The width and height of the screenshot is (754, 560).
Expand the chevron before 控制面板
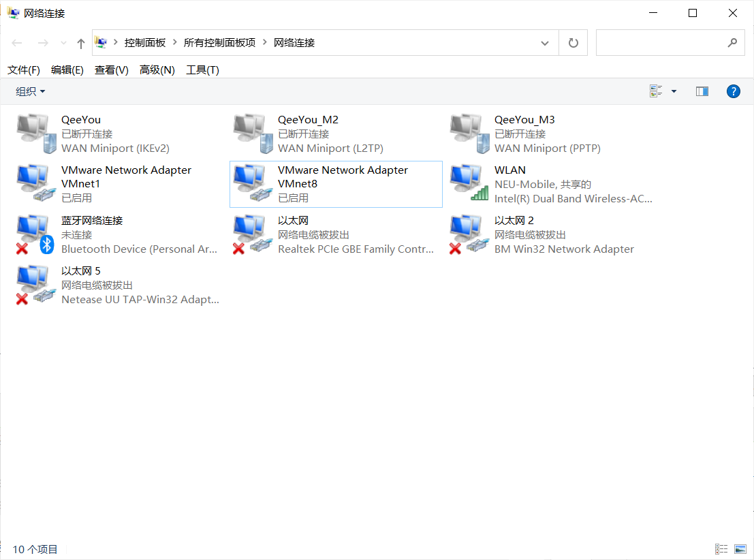coord(115,42)
